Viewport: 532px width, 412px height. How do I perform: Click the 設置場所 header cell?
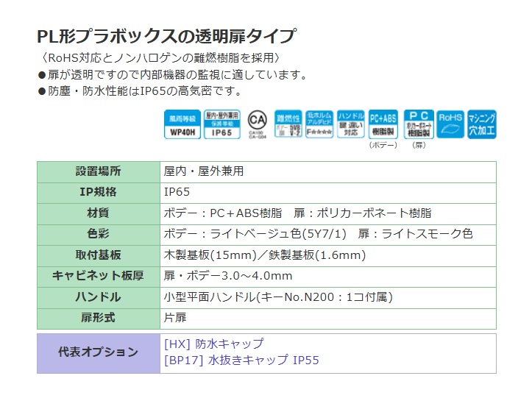click(99, 172)
